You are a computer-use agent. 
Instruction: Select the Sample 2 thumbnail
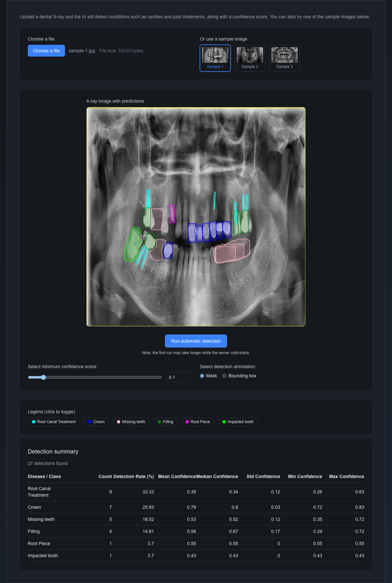(x=250, y=58)
